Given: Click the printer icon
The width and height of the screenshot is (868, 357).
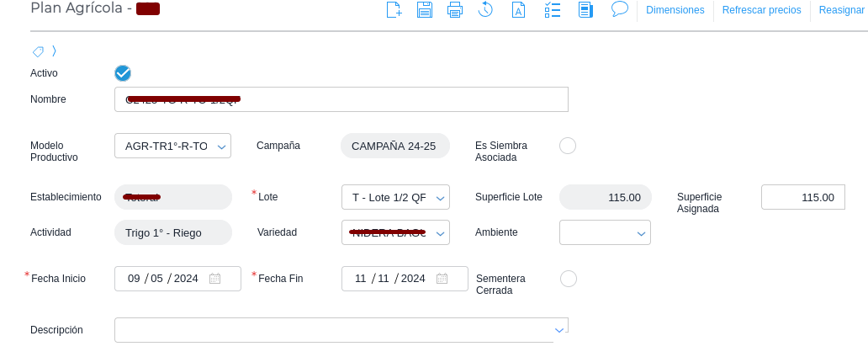Looking at the screenshot, I should click(x=455, y=10).
